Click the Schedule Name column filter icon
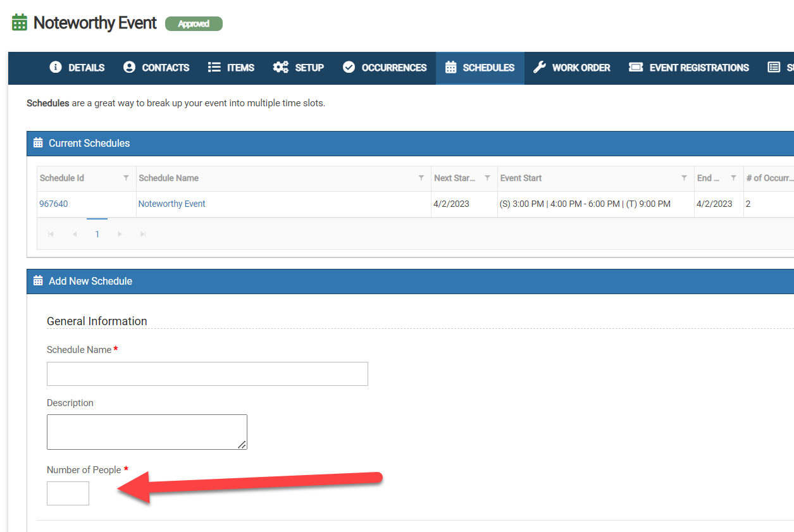 tap(421, 178)
